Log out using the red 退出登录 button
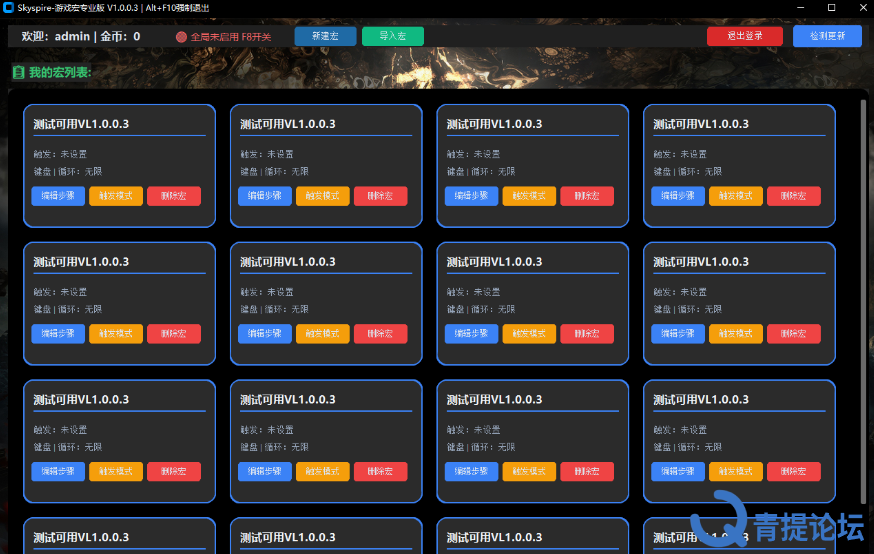 click(744, 36)
